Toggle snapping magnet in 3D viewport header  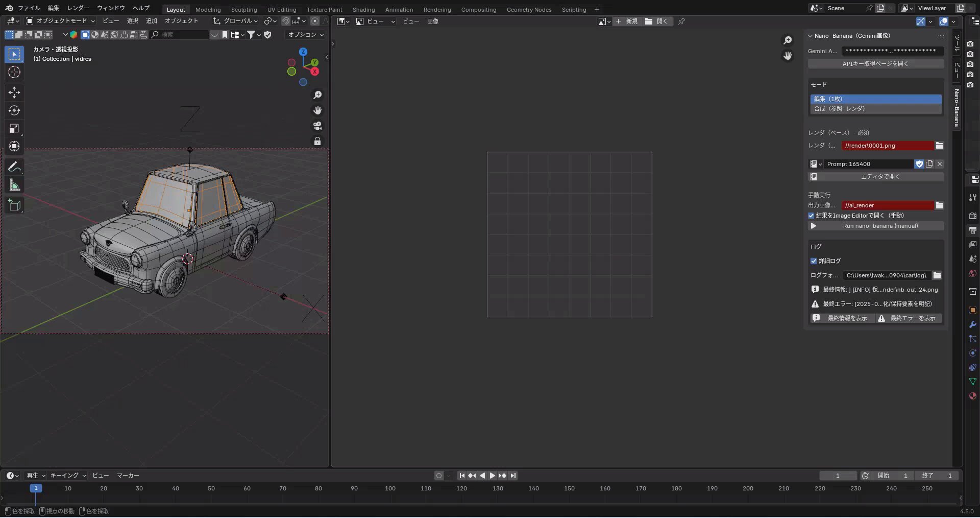286,21
